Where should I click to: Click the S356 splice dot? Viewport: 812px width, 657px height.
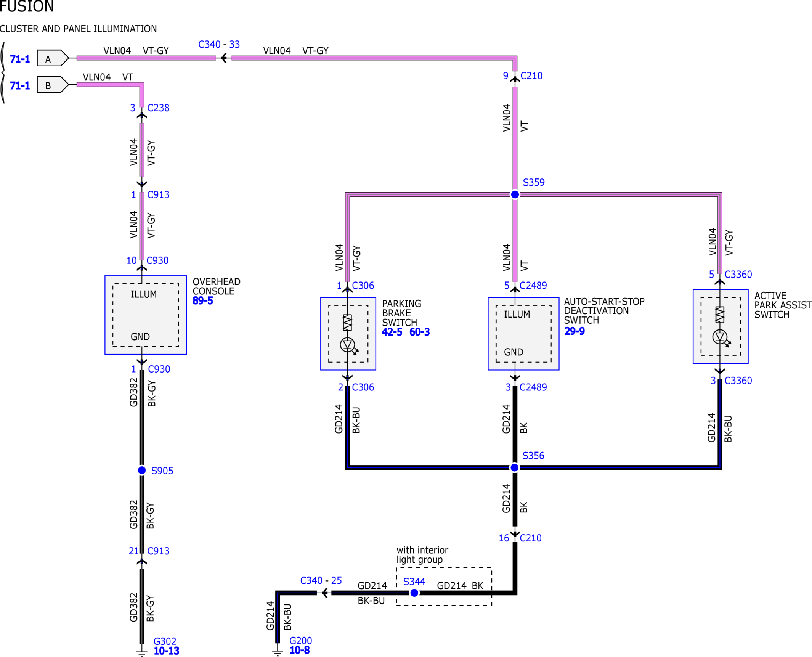[514, 467]
